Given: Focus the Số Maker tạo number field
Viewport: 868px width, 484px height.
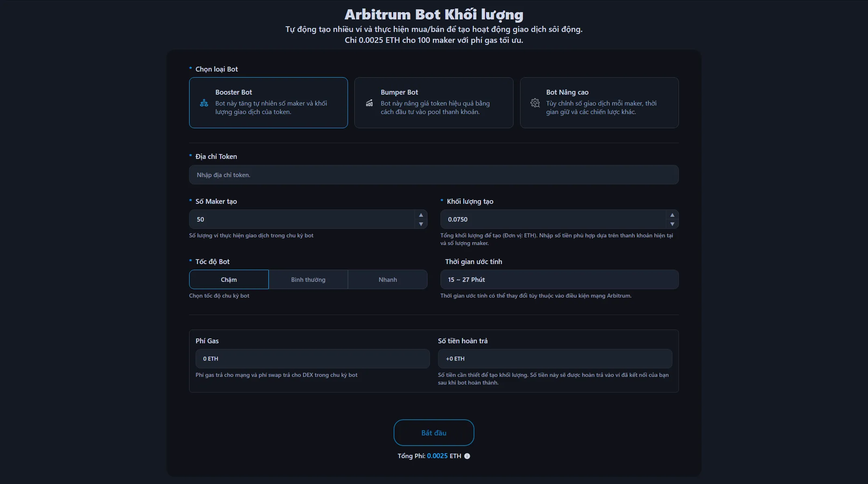Looking at the screenshot, I should [x=301, y=219].
